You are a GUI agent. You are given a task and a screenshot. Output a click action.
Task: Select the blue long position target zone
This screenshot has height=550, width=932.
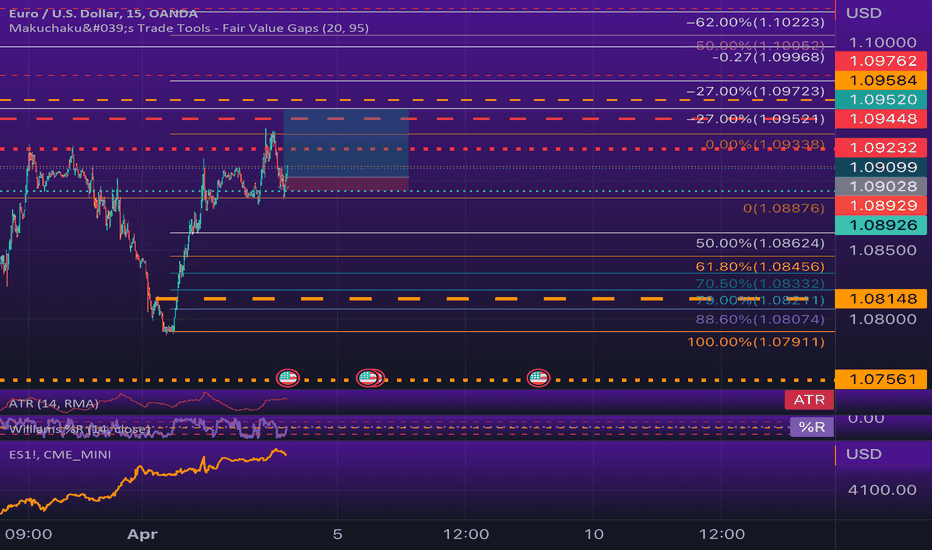(346, 143)
